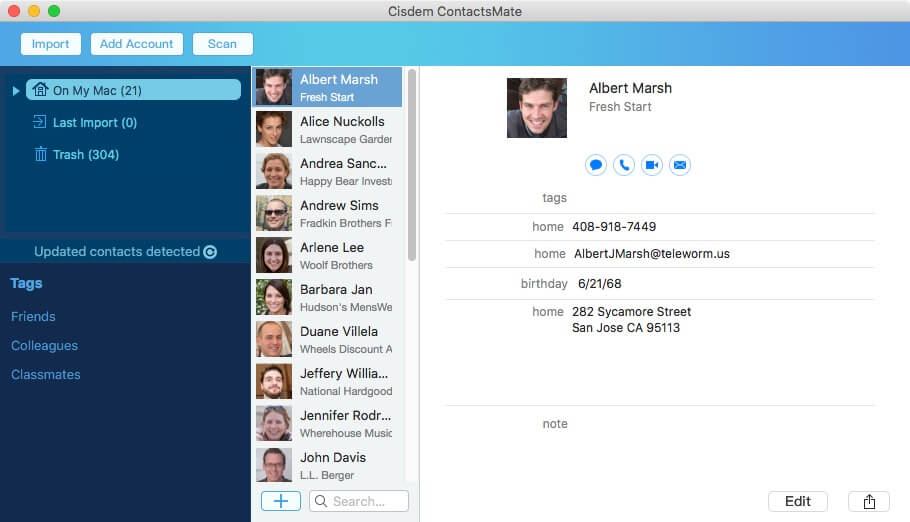The width and height of the screenshot is (910, 522).
Task: Start a video call with the camera icon
Action: (x=652, y=165)
